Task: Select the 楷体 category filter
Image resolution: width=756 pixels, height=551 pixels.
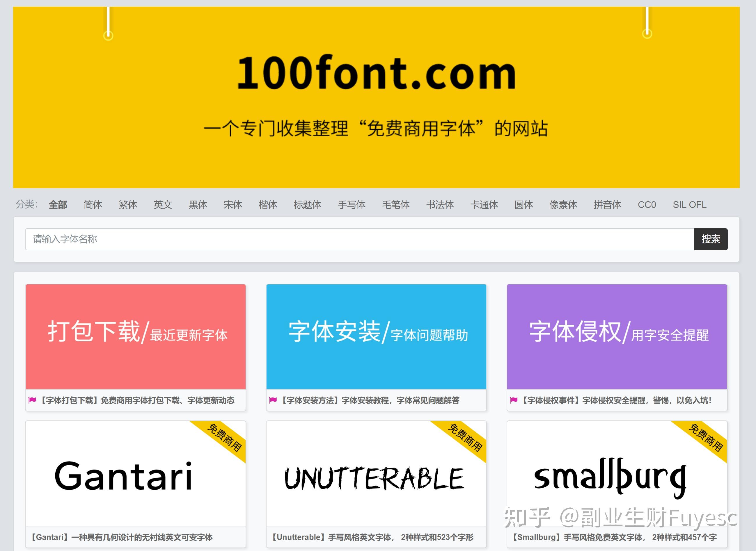Action: click(268, 204)
